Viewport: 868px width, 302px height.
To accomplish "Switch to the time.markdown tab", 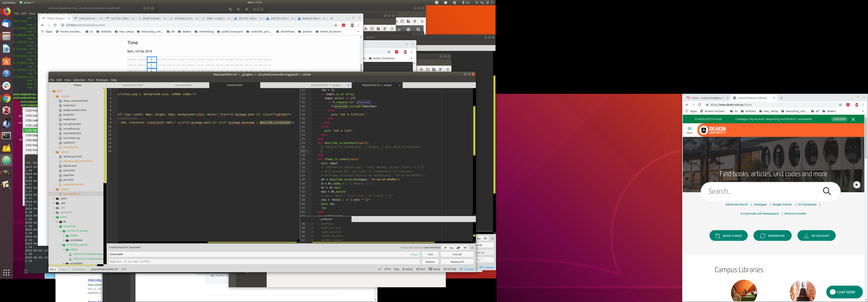I will tap(183, 85).
